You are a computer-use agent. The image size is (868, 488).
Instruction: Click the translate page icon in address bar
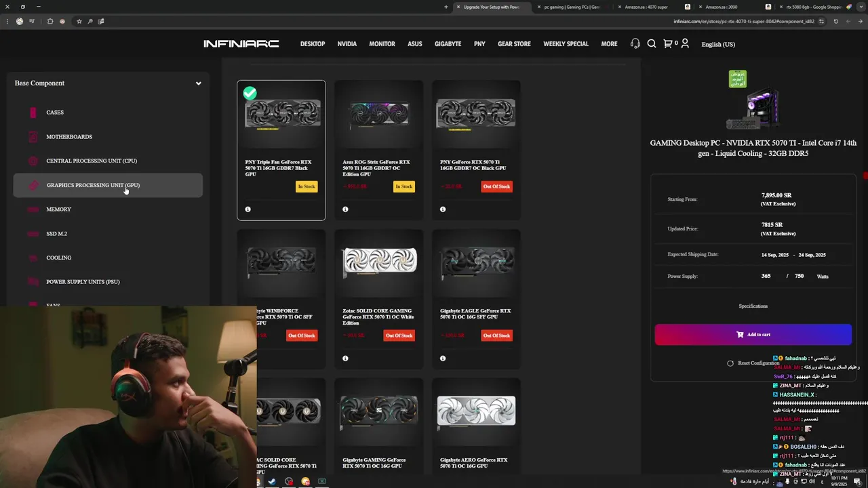coord(101,21)
